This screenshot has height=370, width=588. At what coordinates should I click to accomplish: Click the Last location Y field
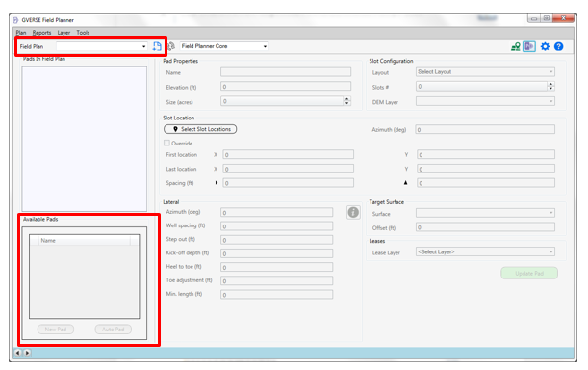click(x=486, y=169)
